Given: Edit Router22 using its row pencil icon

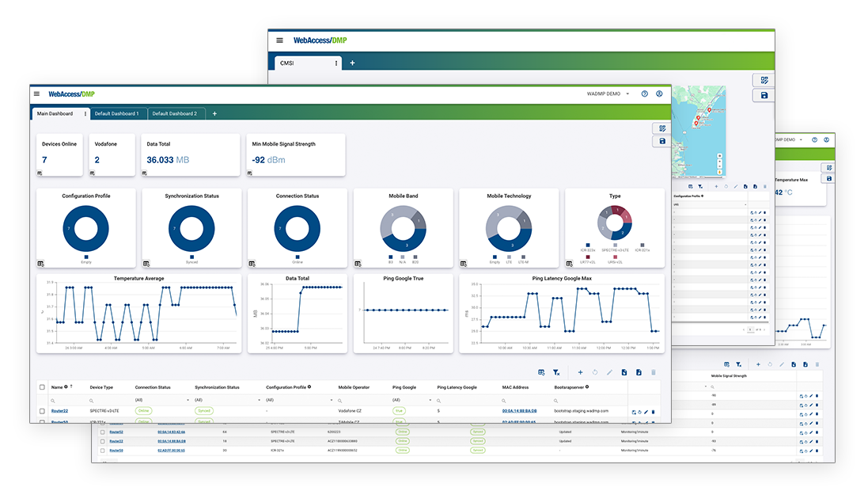Looking at the screenshot, I should 646,412.
